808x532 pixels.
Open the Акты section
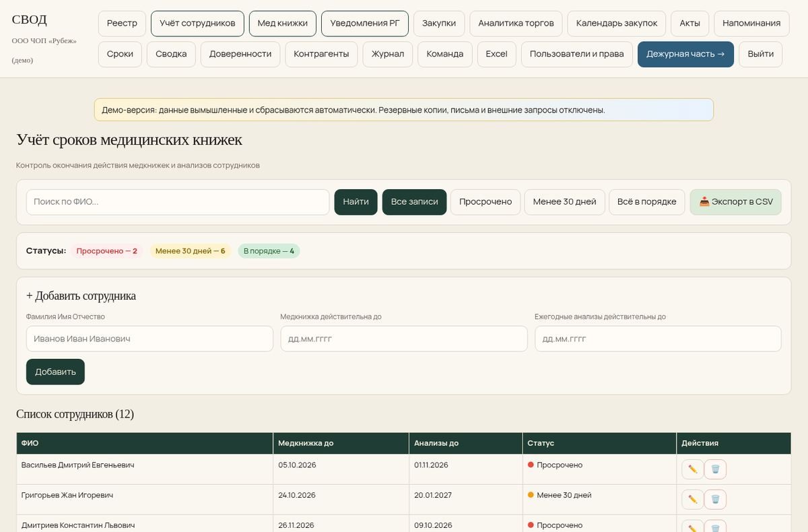689,24
